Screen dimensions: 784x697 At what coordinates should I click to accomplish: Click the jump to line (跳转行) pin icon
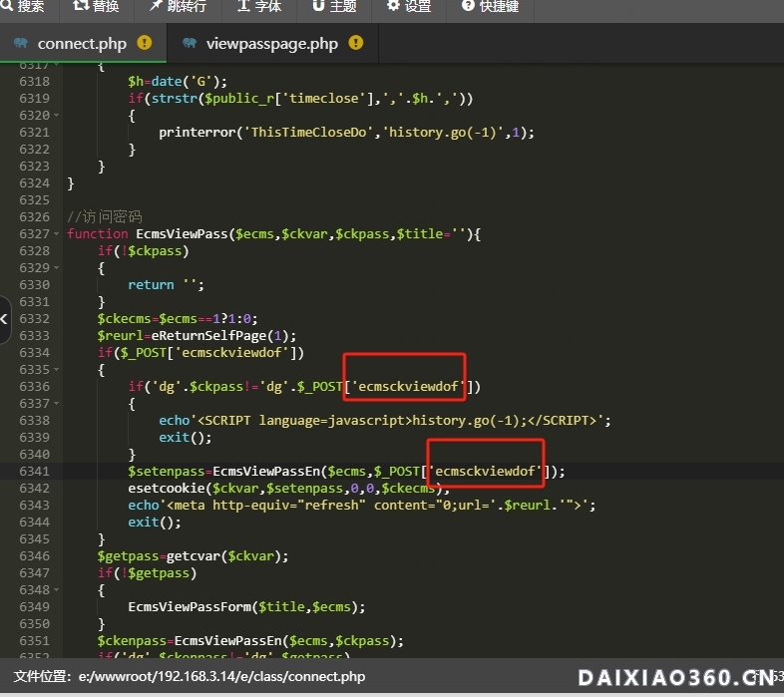157,6
